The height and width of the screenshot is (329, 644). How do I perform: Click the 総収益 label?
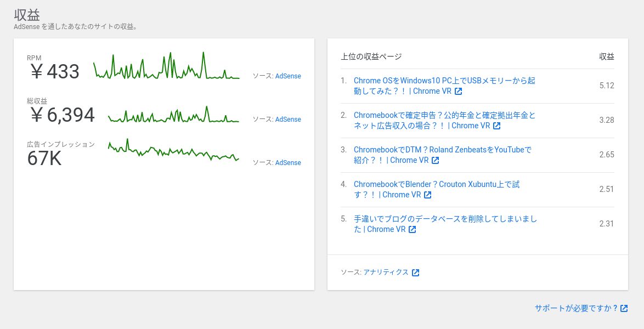(x=37, y=101)
